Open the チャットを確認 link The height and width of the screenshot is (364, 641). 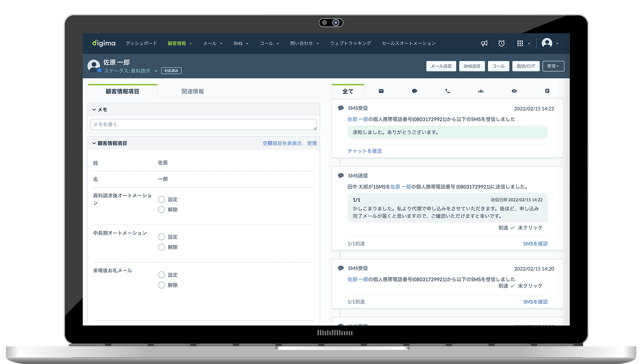point(364,151)
